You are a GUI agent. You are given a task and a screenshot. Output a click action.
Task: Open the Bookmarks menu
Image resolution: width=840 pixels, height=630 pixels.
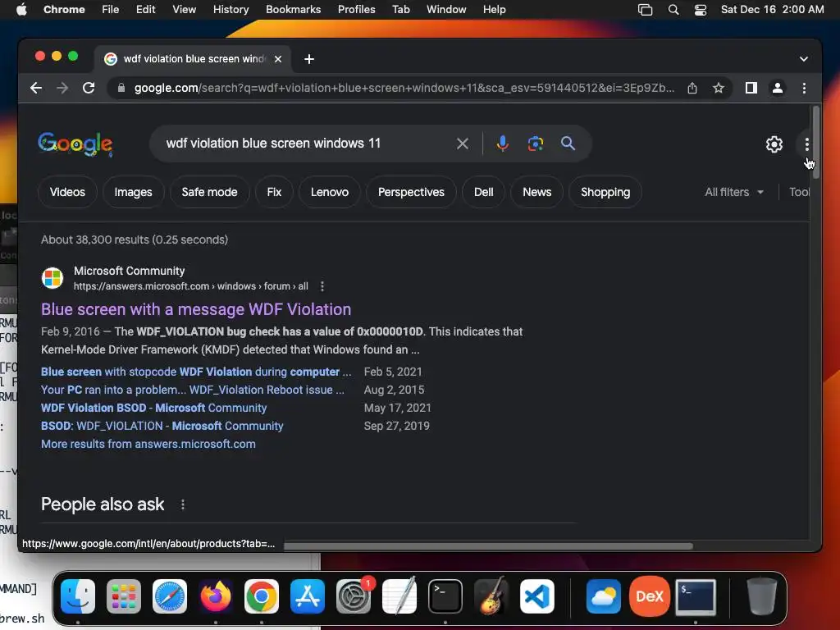click(293, 10)
